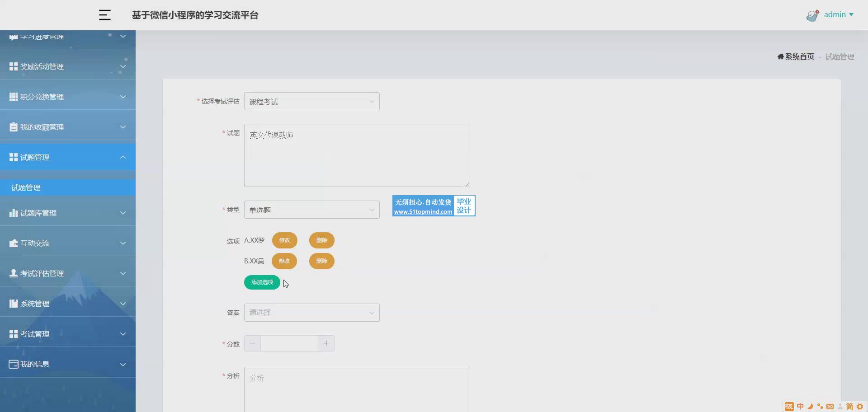Click 删除 for option A.XX罗
The height and width of the screenshot is (412, 868).
tap(322, 240)
